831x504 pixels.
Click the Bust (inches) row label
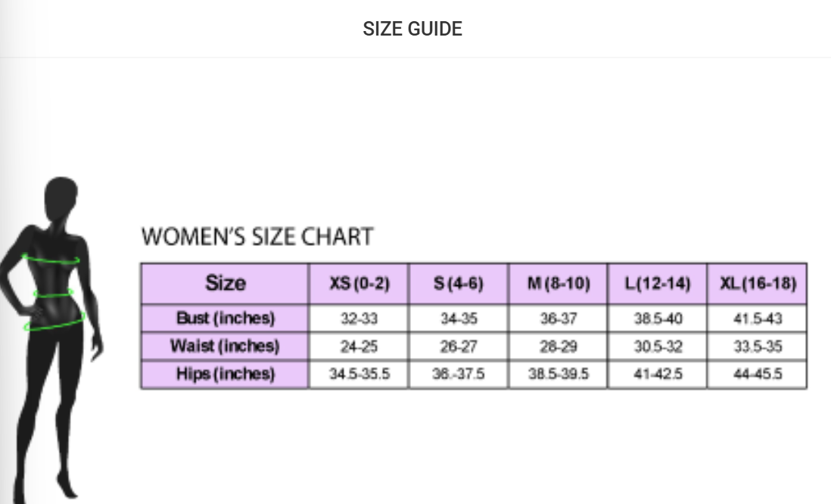pos(225,319)
